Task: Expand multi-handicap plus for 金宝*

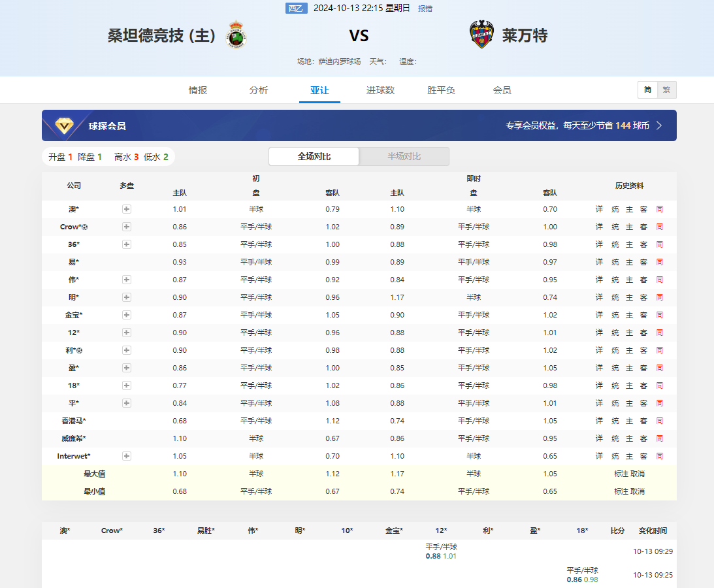Action: pos(127,315)
